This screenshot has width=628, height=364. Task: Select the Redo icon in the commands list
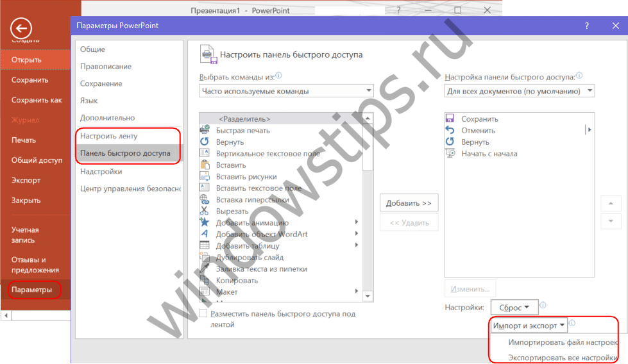point(205,142)
